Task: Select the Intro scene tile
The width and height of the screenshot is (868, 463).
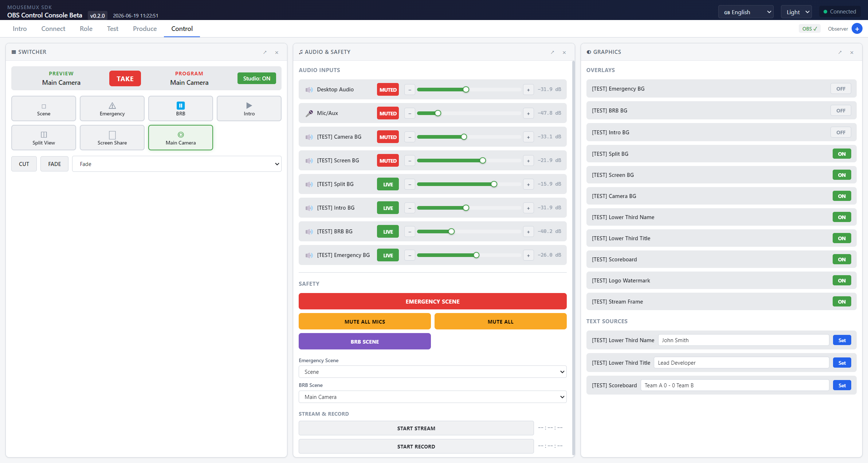Action: coord(249,108)
